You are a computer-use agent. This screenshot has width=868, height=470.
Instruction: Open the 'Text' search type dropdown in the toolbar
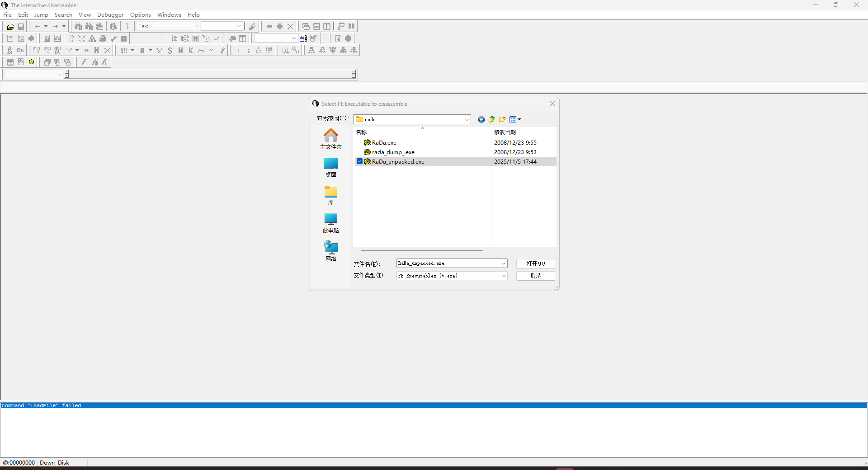pyautogui.click(x=196, y=27)
